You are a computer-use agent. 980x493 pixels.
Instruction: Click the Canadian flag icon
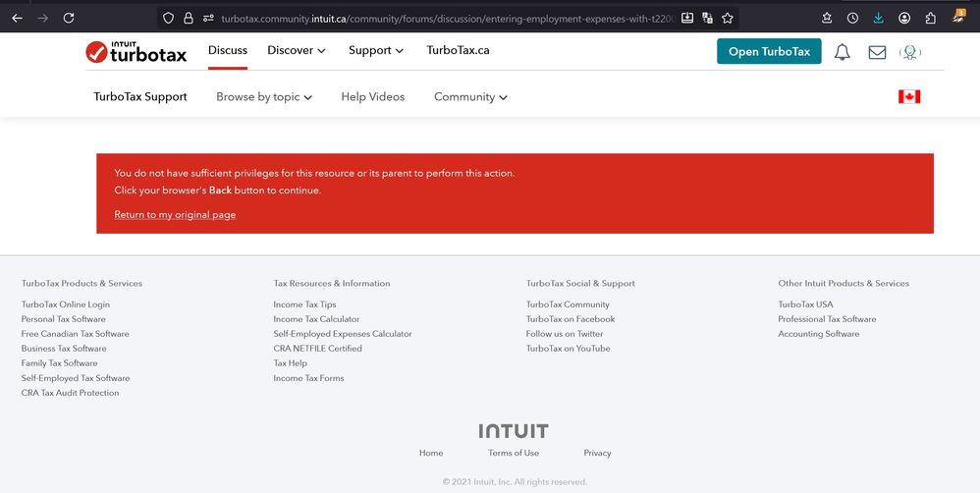(x=908, y=96)
